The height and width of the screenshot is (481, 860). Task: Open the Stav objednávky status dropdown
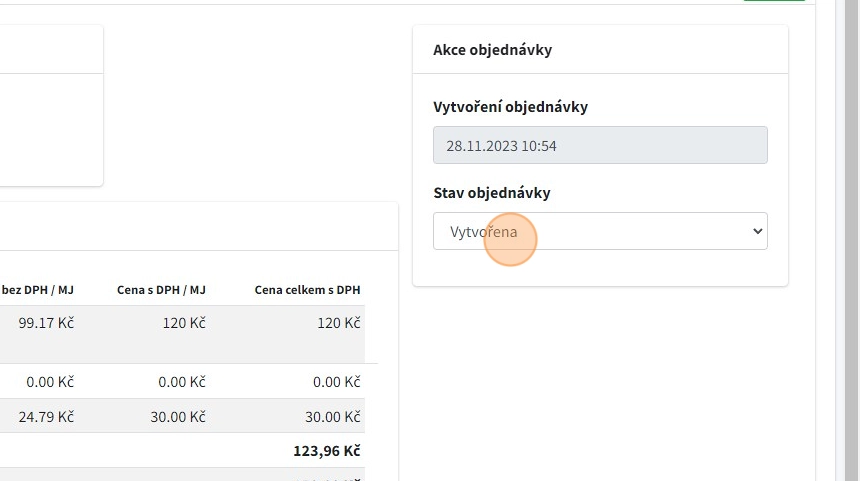[599, 231]
